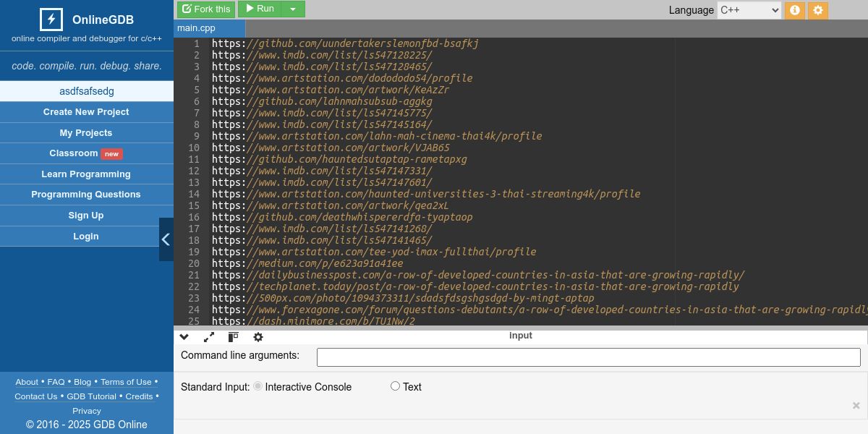Viewport: 868px width, 434px height.
Task: Open the input panel gear settings
Action: 258,337
